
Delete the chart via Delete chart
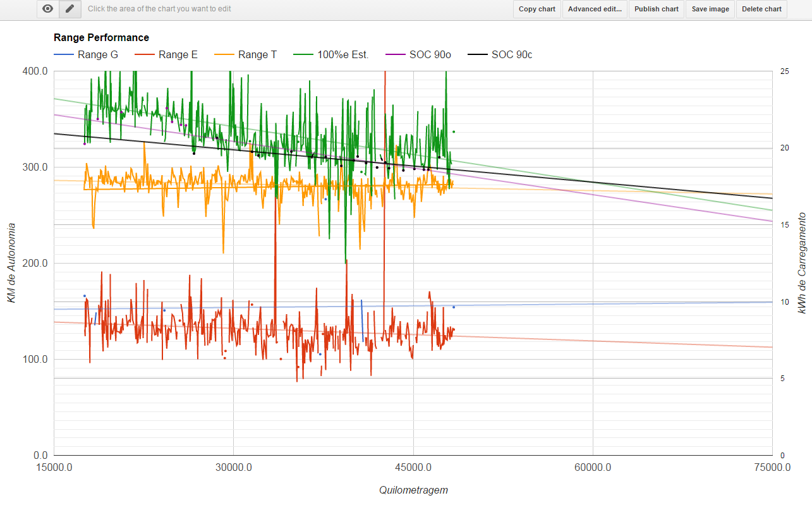(761, 9)
